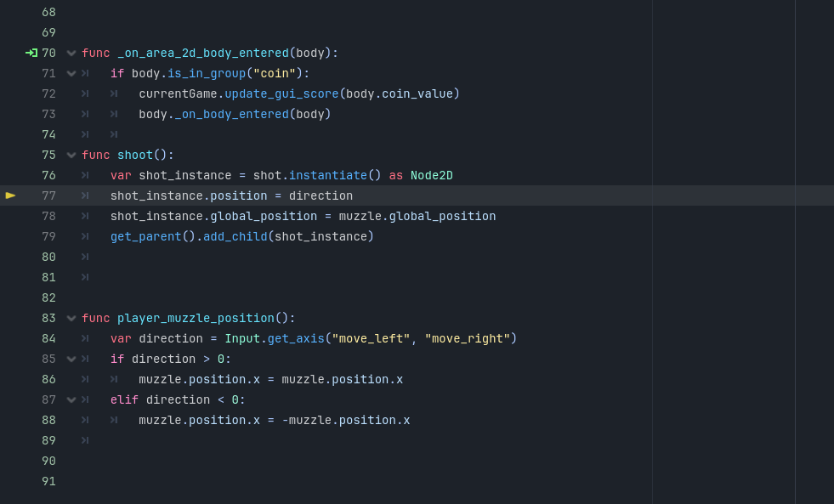Place cursor in the "coin" string
The width and height of the screenshot is (834, 504).
point(275,73)
